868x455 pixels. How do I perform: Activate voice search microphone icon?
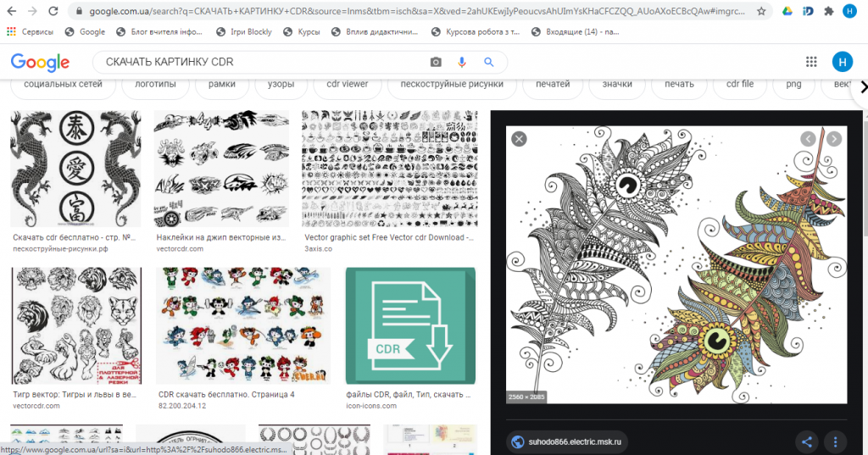pyautogui.click(x=462, y=63)
